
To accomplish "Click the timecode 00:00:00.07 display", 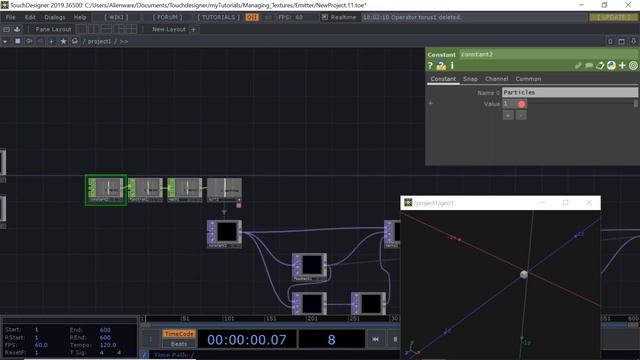I will click(247, 340).
